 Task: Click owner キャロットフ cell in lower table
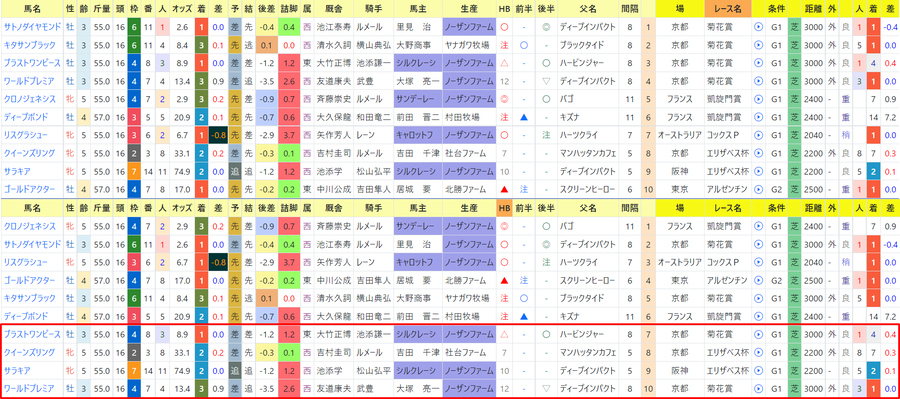point(417,262)
